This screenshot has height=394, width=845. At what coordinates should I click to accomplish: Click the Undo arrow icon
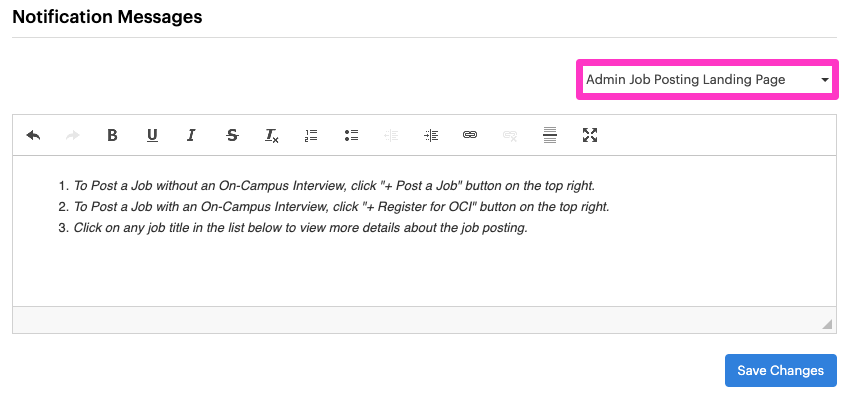pyautogui.click(x=33, y=135)
